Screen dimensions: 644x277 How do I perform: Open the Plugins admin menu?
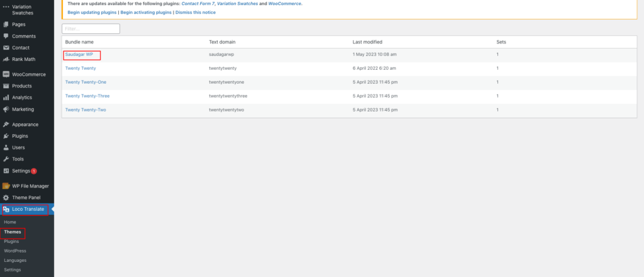(x=19, y=136)
